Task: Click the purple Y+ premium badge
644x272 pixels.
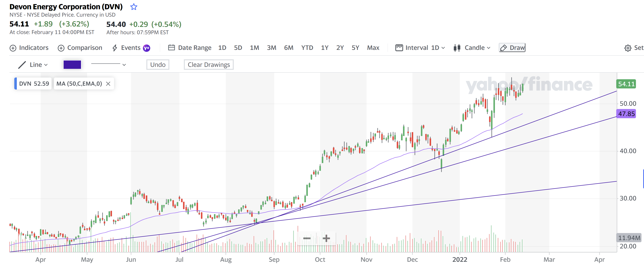Action: [x=147, y=48]
